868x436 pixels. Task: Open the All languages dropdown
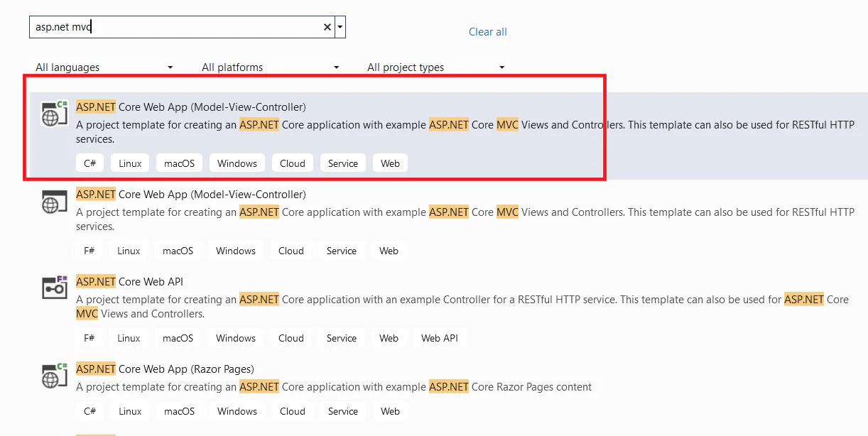104,67
